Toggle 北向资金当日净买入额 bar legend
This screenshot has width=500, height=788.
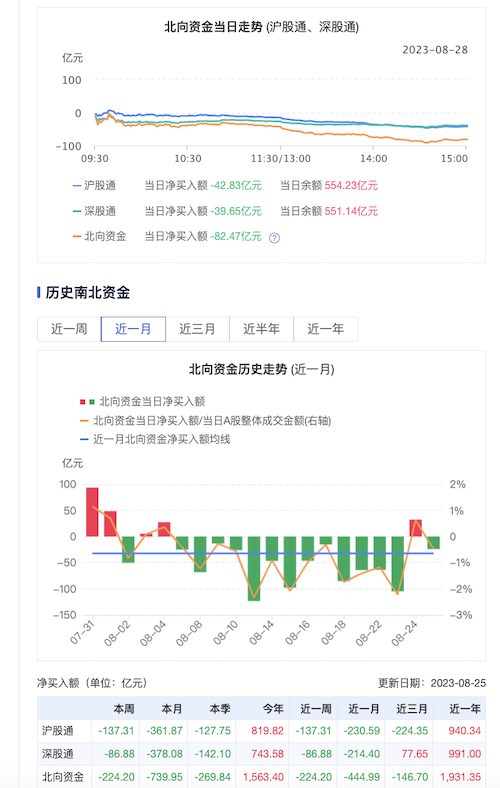[143, 402]
